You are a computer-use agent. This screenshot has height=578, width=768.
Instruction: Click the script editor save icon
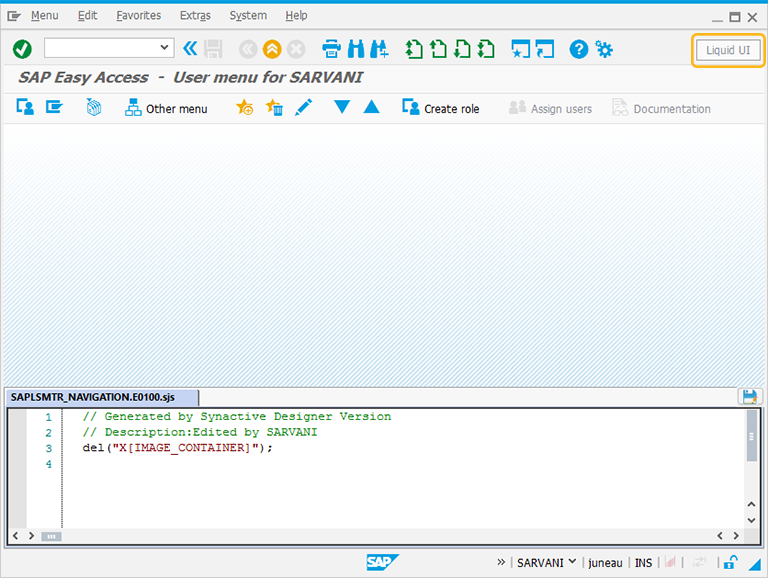(x=749, y=397)
